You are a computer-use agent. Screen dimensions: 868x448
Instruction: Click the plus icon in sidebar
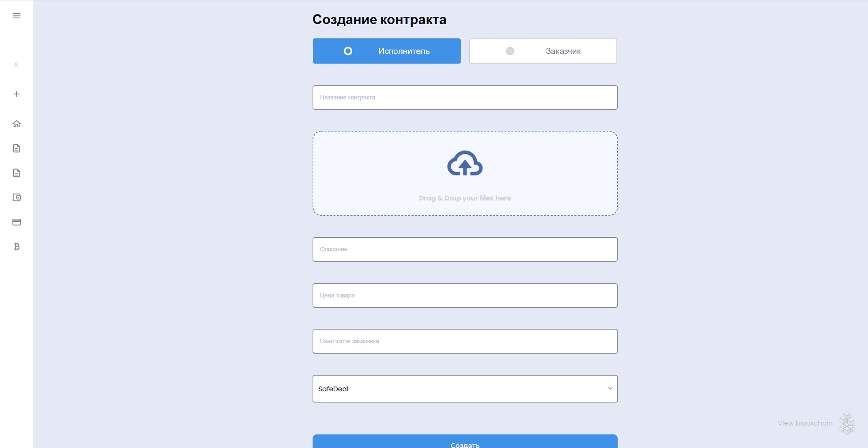coord(17,94)
